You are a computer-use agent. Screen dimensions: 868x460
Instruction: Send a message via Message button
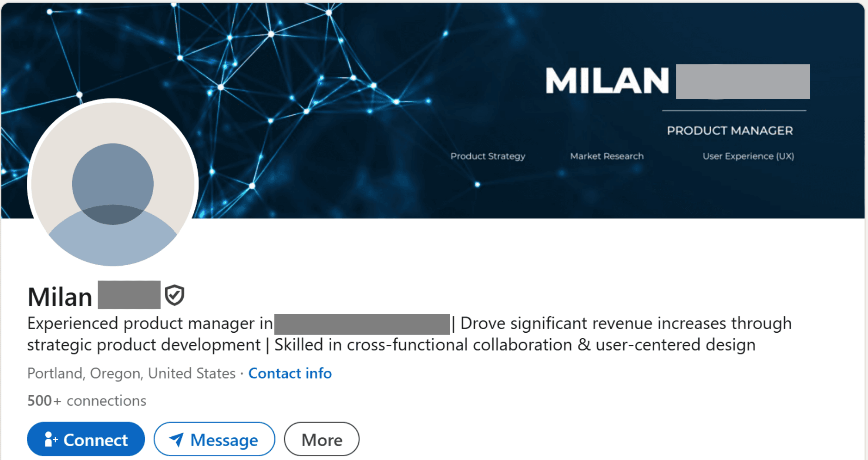(215, 439)
